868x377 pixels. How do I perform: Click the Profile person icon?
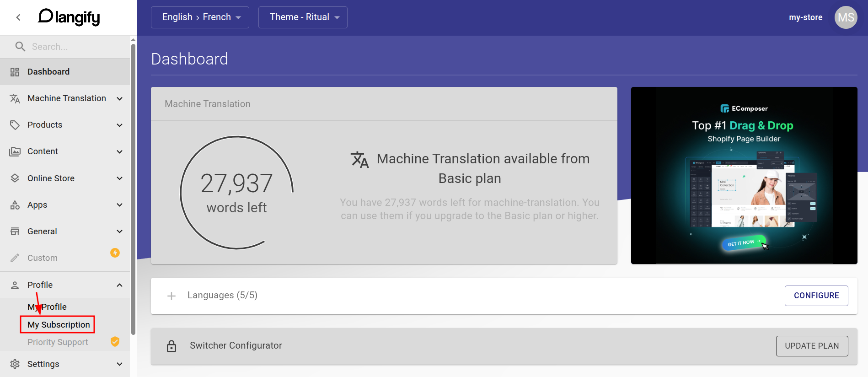pyautogui.click(x=15, y=285)
